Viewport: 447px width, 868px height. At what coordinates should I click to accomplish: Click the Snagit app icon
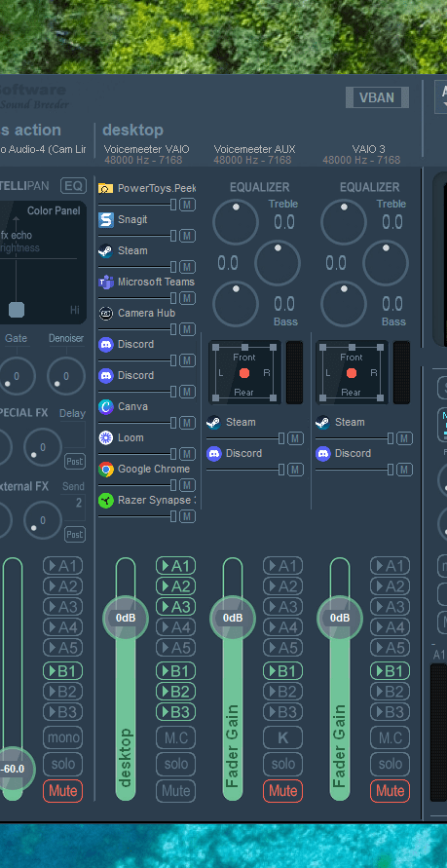[x=106, y=220]
